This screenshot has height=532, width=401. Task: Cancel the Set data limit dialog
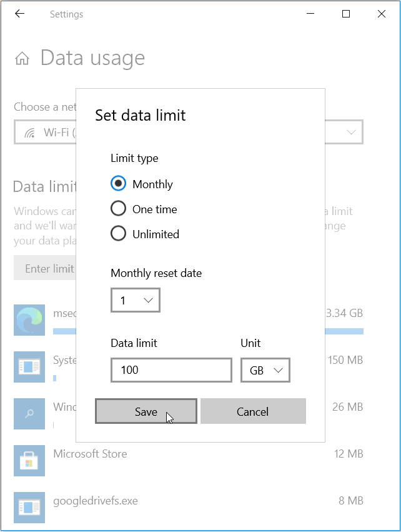coord(253,411)
